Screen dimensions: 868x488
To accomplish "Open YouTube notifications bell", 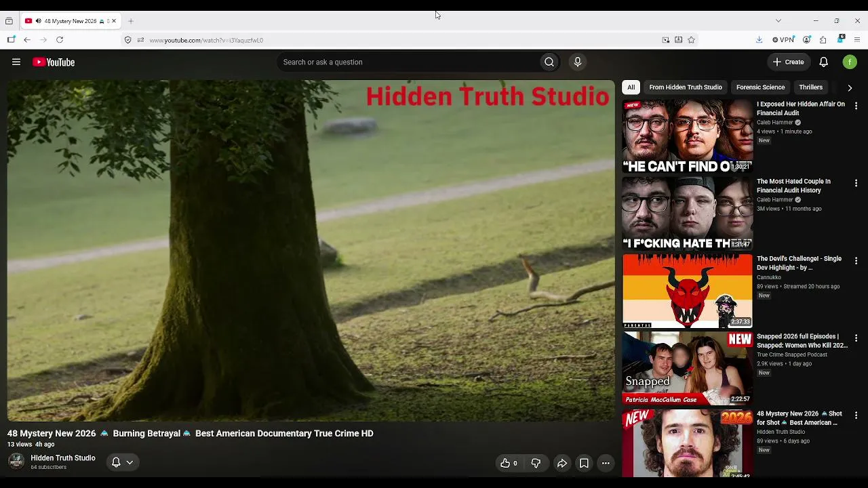I will pyautogui.click(x=823, y=62).
